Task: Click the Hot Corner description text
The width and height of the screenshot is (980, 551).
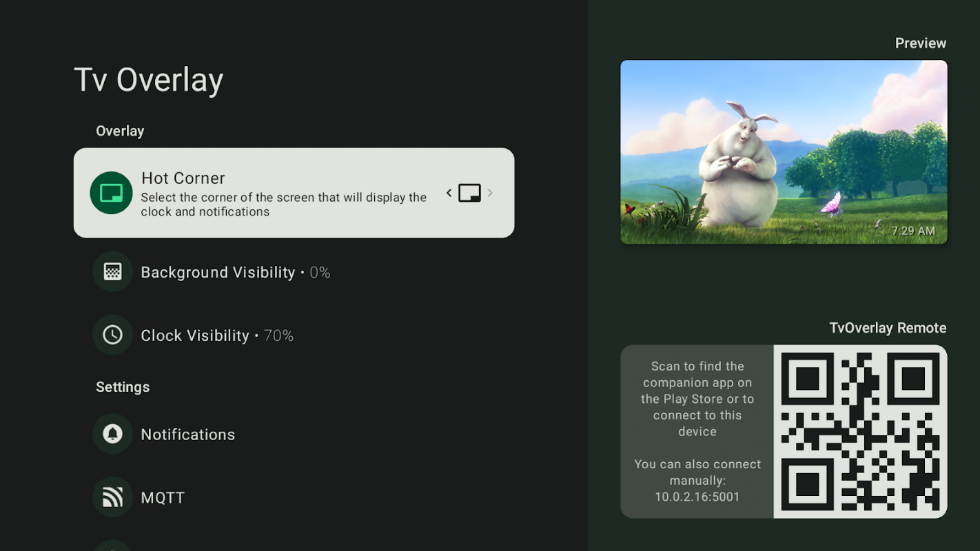Action: (284, 205)
